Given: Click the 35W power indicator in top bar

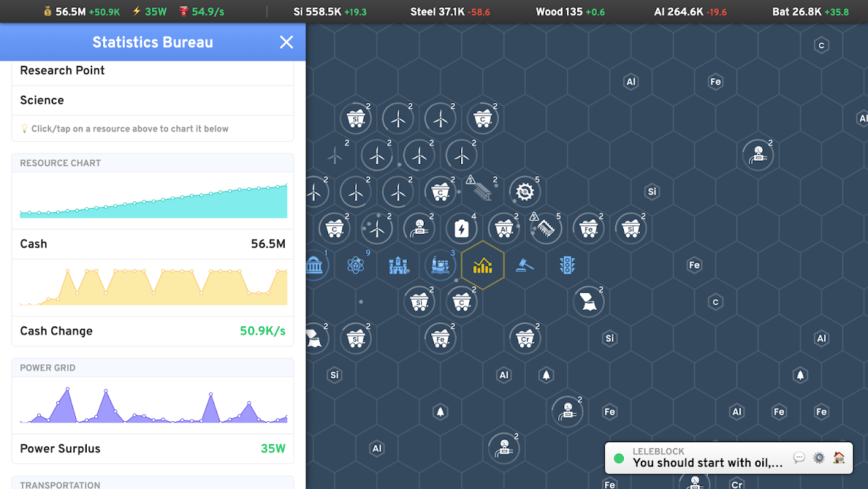Looking at the screenshot, I should pyautogui.click(x=149, y=12).
